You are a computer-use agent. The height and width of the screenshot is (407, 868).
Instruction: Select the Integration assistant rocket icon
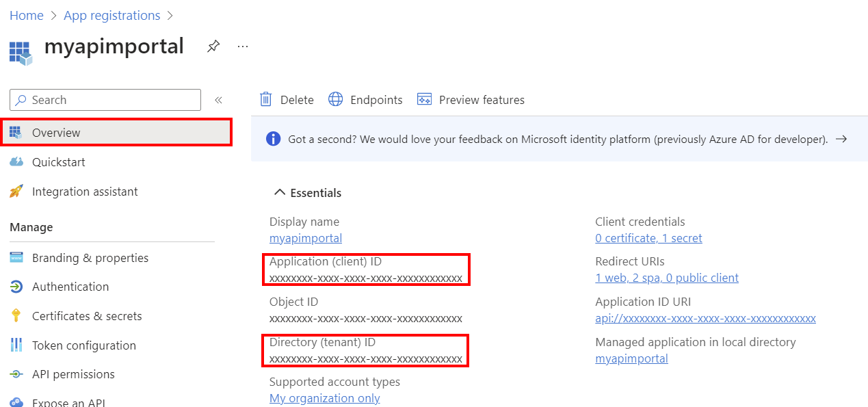pos(17,191)
